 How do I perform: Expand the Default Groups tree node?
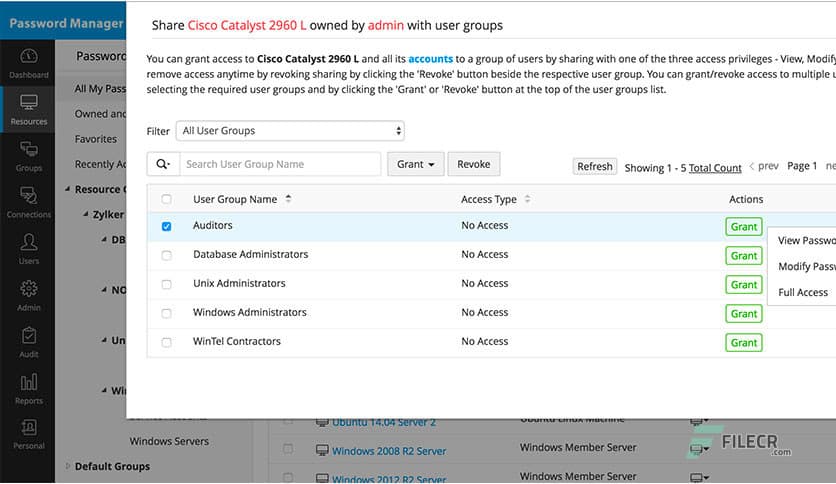click(68, 466)
